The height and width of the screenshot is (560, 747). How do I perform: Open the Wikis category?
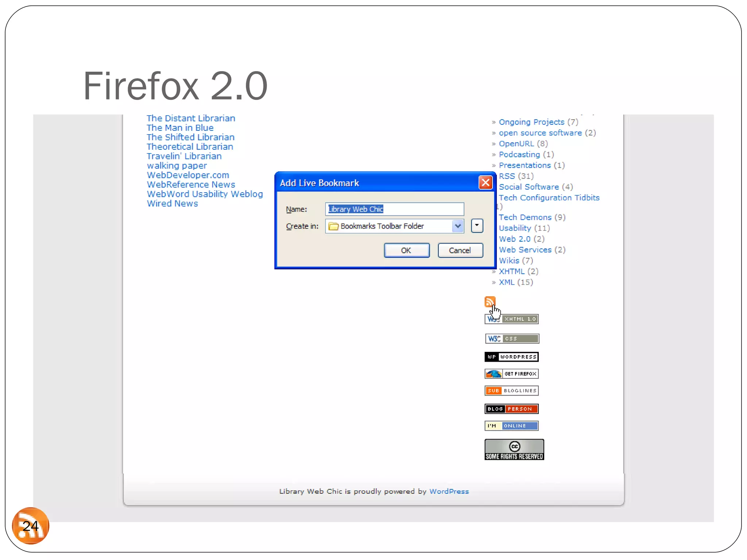[x=509, y=261]
